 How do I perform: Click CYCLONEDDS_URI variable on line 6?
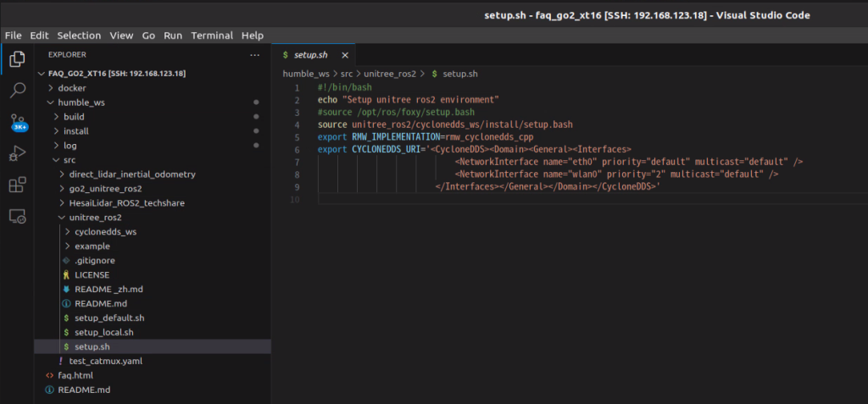(x=386, y=149)
